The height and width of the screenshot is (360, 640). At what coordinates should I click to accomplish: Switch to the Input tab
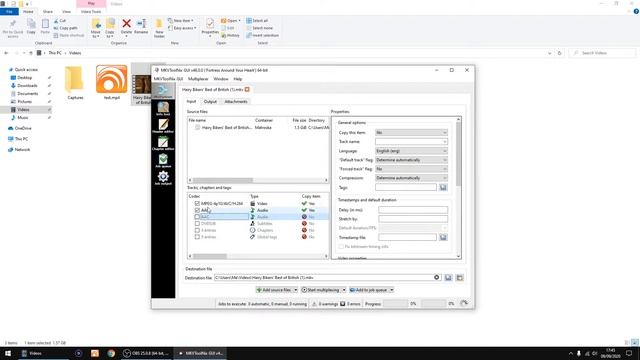(x=191, y=101)
